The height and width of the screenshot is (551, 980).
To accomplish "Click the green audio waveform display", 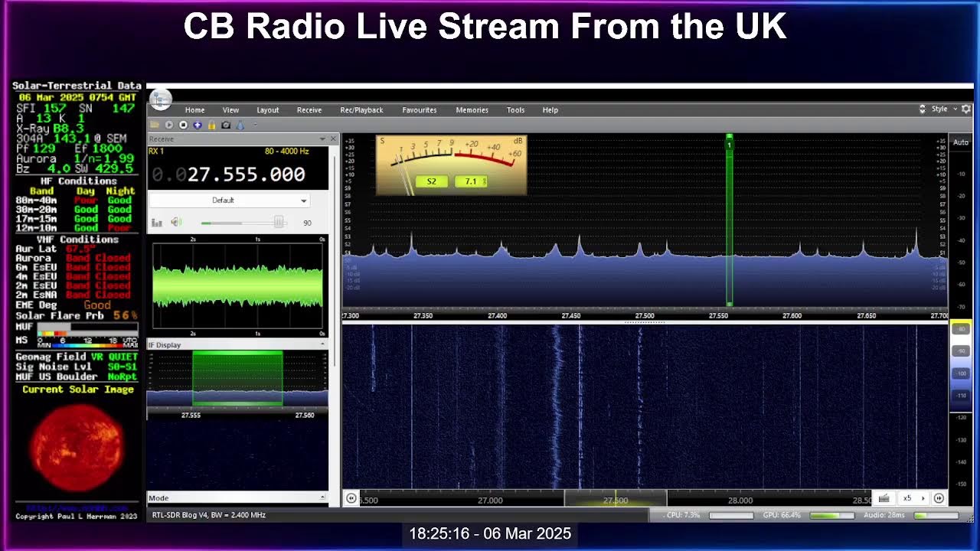I will coord(237,287).
